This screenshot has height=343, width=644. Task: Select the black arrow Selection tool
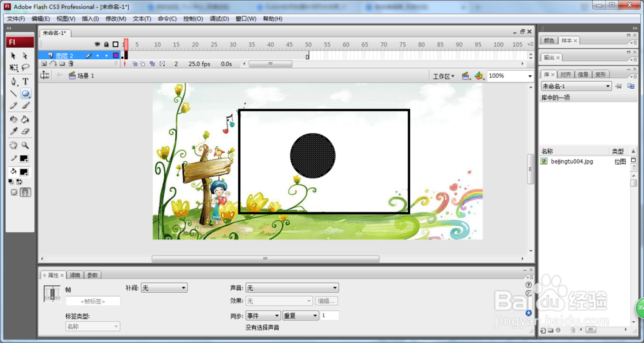(14, 56)
